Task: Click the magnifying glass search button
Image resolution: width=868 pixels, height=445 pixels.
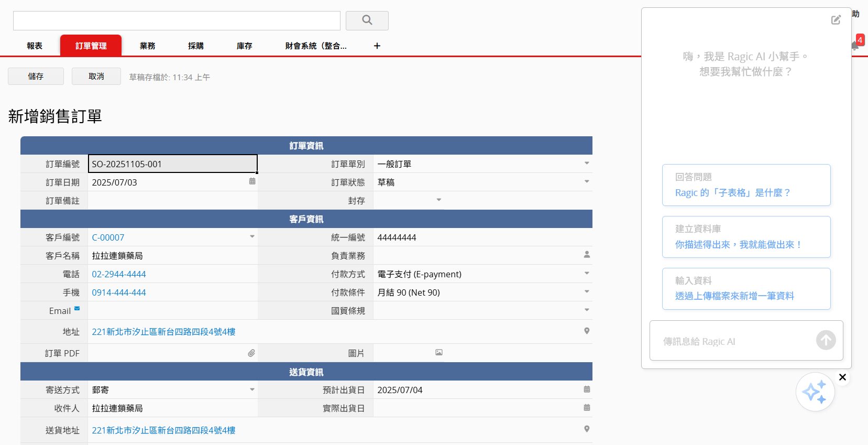Action: click(x=367, y=20)
